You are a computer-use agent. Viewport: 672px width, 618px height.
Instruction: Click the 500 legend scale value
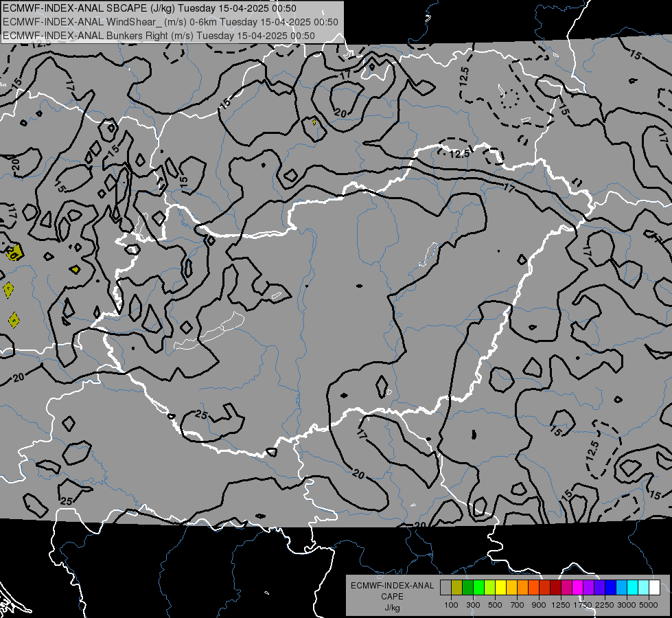click(x=495, y=605)
